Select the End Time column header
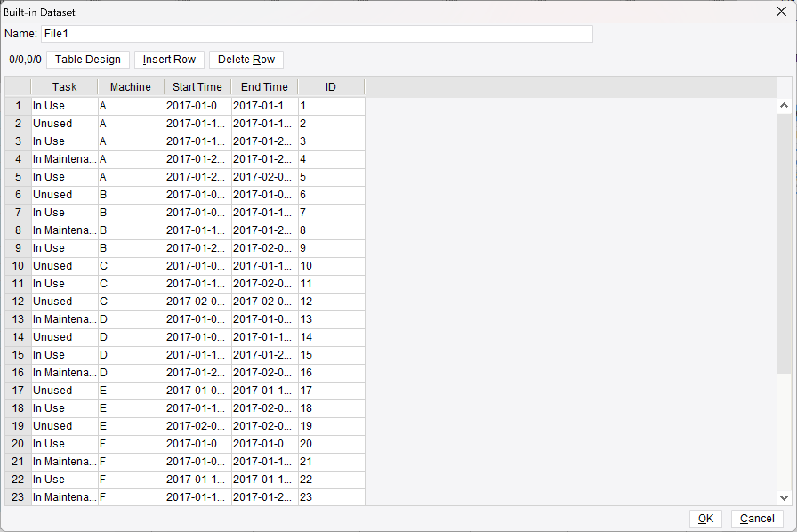797x532 pixels. [264, 87]
